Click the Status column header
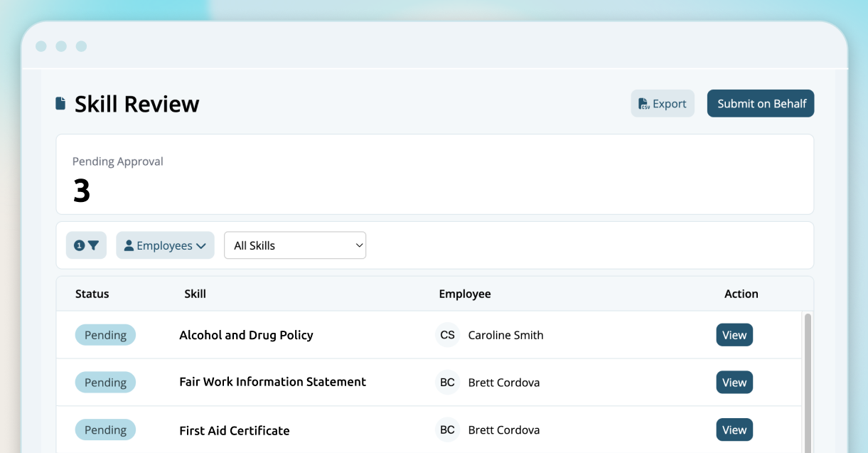The width and height of the screenshot is (868, 453). coord(92,294)
